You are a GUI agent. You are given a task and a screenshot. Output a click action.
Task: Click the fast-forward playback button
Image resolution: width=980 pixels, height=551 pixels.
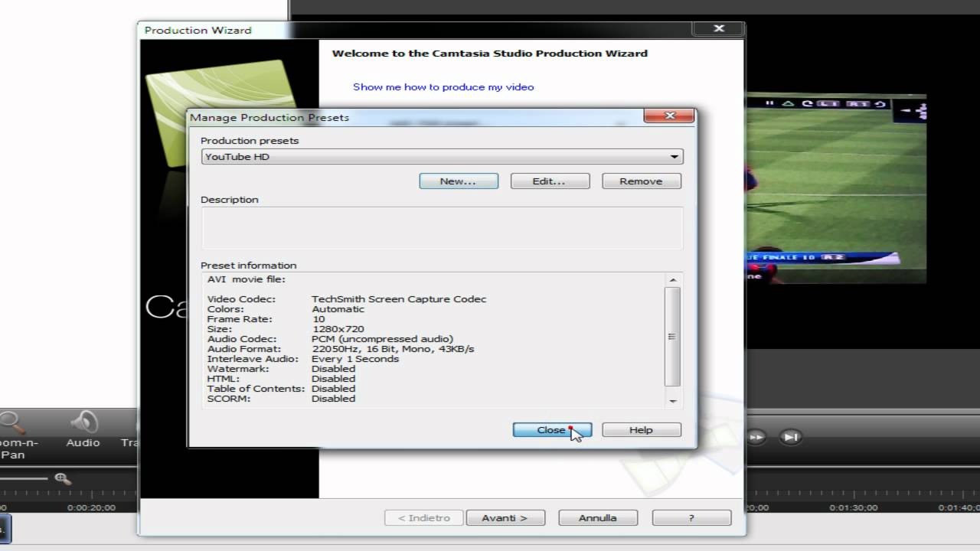tap(756, 437)
